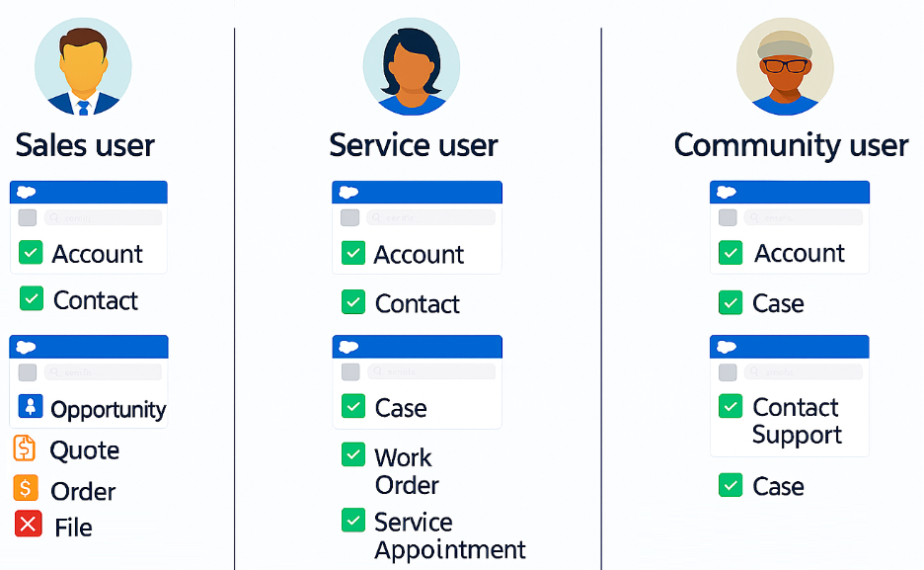Viewport: 924px width, 570px height.
Task: Click the Community user avatar
Action: coord(785,66)
